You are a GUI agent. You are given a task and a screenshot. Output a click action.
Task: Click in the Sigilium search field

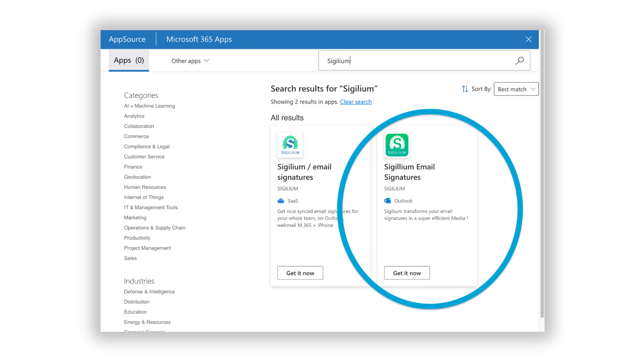(x=416, y=61)
